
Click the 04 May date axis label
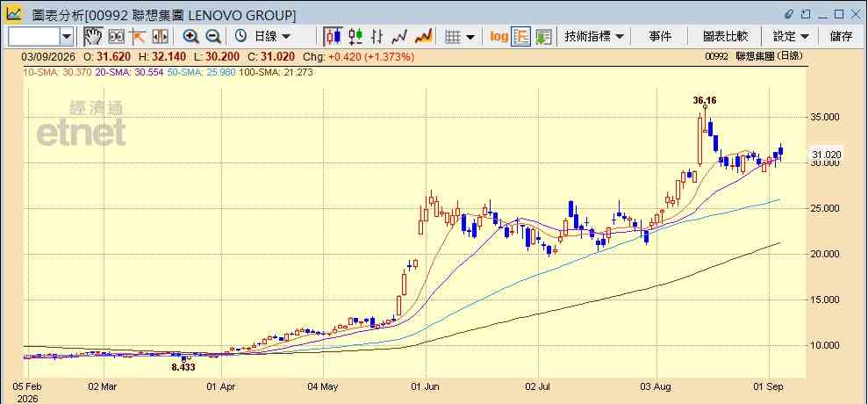tap(322, 386)
